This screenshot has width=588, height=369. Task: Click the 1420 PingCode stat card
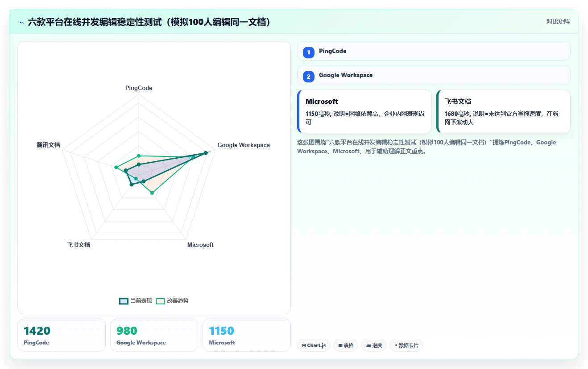[x=62, y=335]
